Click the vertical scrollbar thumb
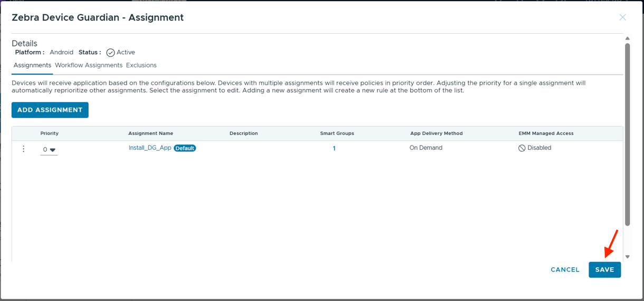Viewport: 644px width, 301px height. point(627,134)
